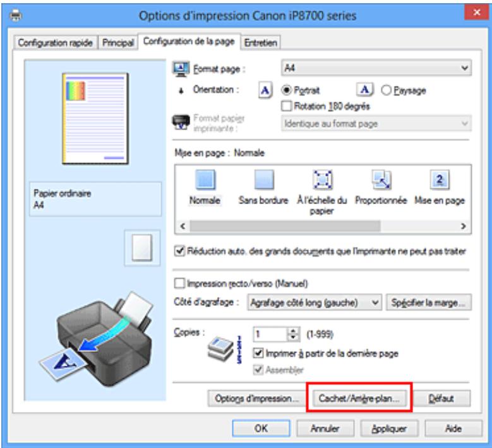492x448 pixels.
Task: Increase copies with the up spinner arrow
Action: pyautogui.click(x=294, y=330)
